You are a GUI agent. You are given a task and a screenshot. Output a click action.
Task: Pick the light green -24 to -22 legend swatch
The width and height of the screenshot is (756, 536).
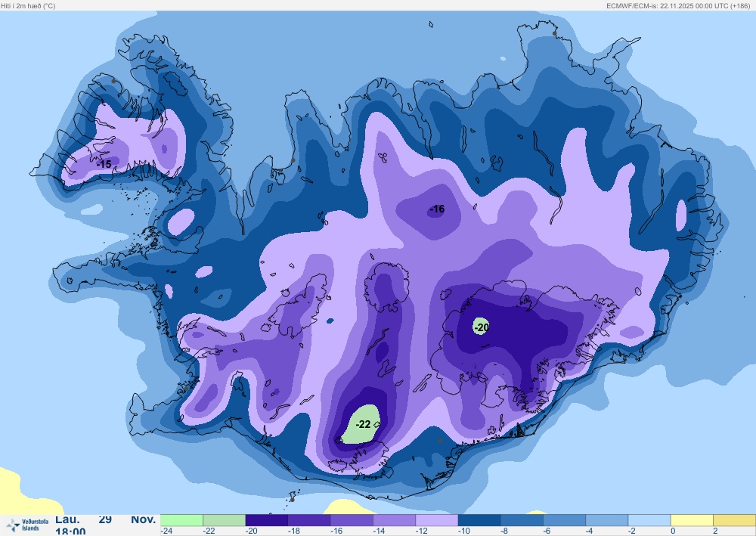[x=181, y=520]
